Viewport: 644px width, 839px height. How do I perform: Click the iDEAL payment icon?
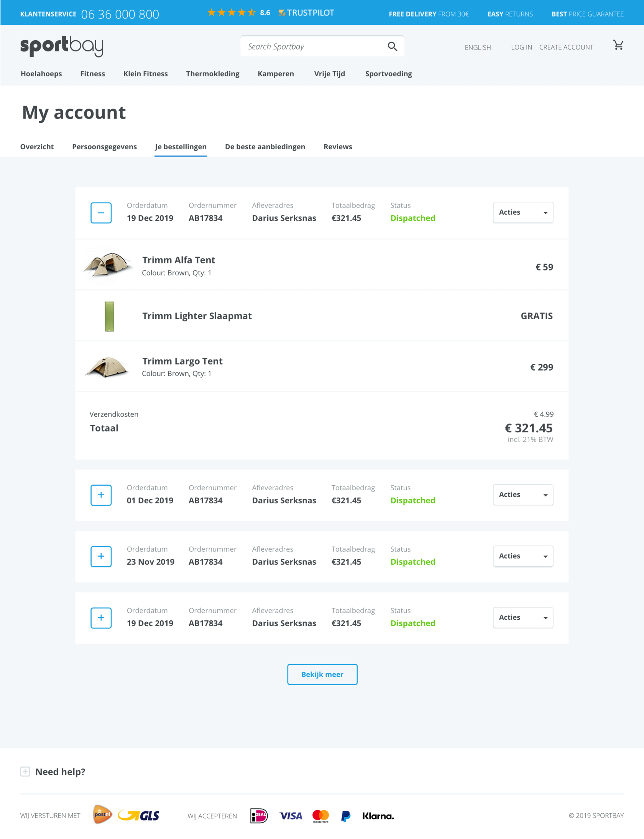point(259,816)
